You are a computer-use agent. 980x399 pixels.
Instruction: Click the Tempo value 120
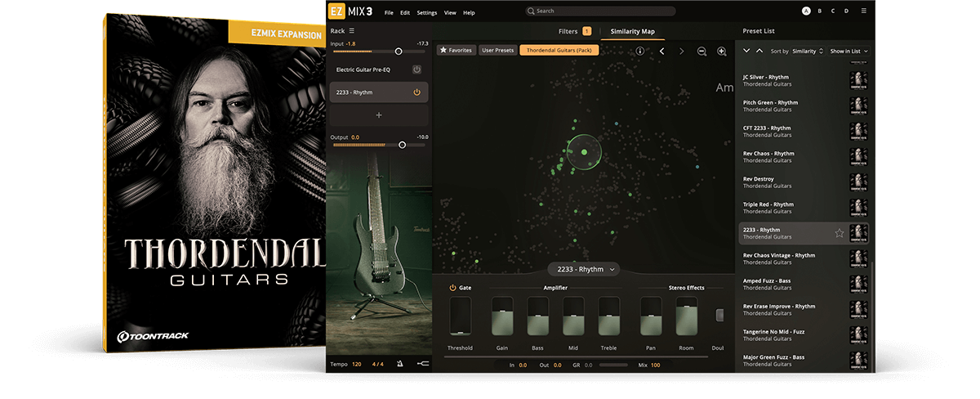[x=357, y=364]
